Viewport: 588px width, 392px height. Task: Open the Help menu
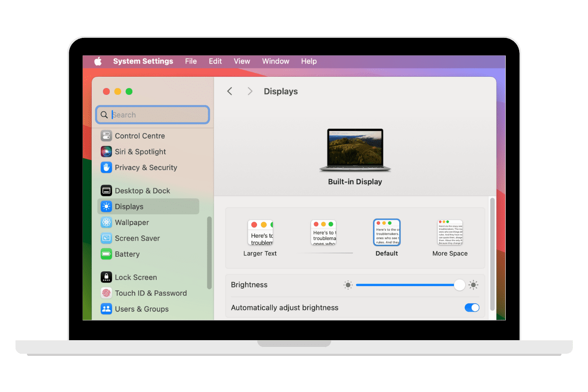[309, 61]
